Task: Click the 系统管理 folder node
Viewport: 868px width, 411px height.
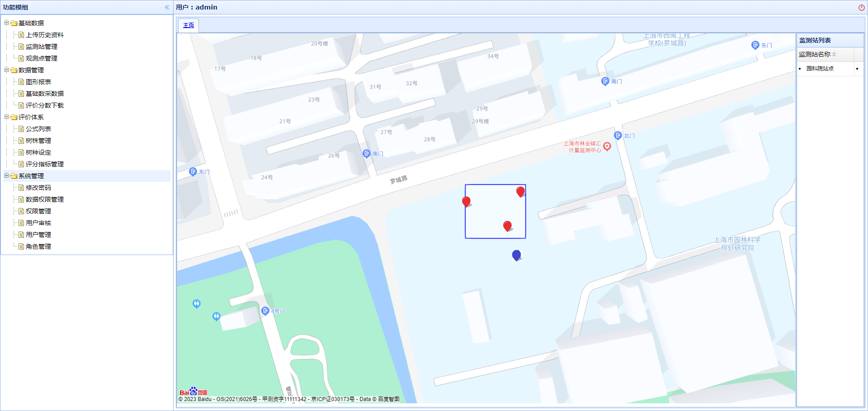Action: pos(31,176)
